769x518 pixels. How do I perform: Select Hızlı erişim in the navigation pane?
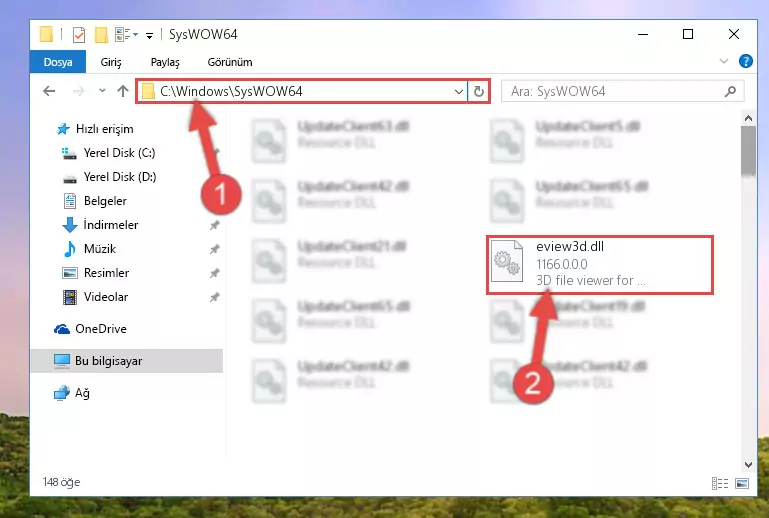(104, 129)
